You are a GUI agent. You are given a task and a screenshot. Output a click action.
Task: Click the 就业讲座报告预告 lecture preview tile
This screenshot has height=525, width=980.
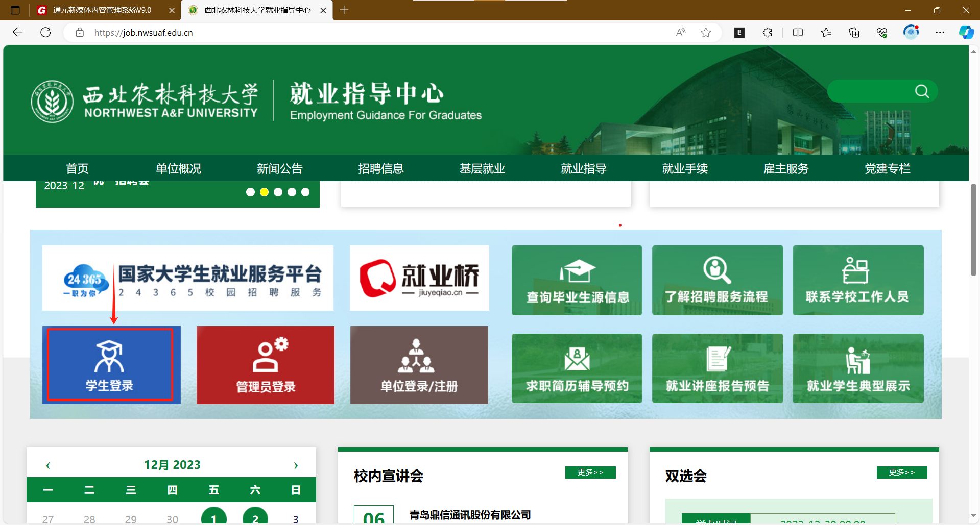click(717, 368)
